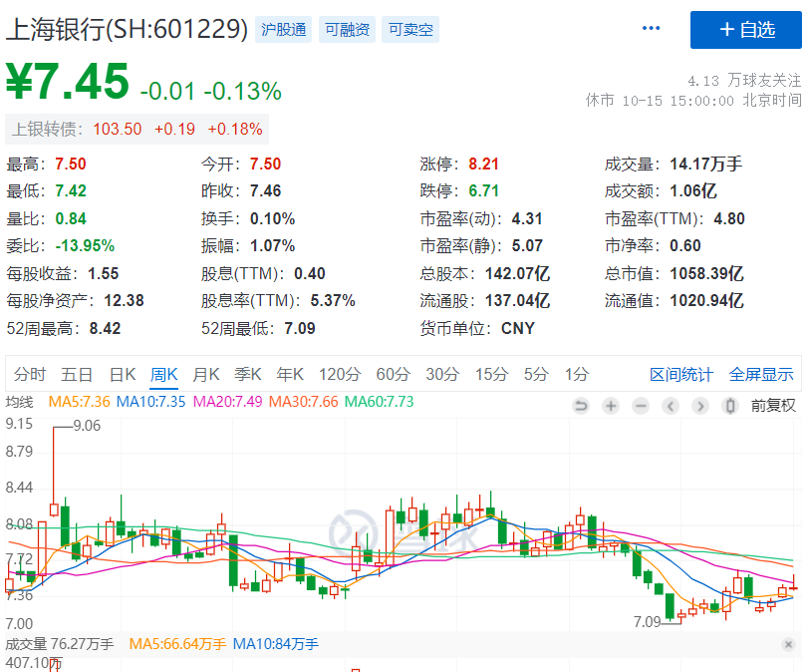
Task: Switch to the 五日 chart tab
Action: pos(76,374)
